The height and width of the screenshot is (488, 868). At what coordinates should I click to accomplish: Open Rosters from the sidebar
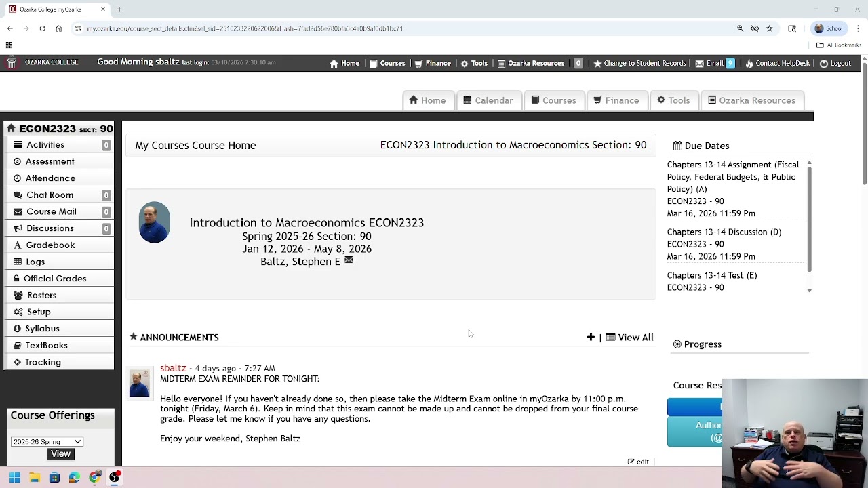(60, 295)
